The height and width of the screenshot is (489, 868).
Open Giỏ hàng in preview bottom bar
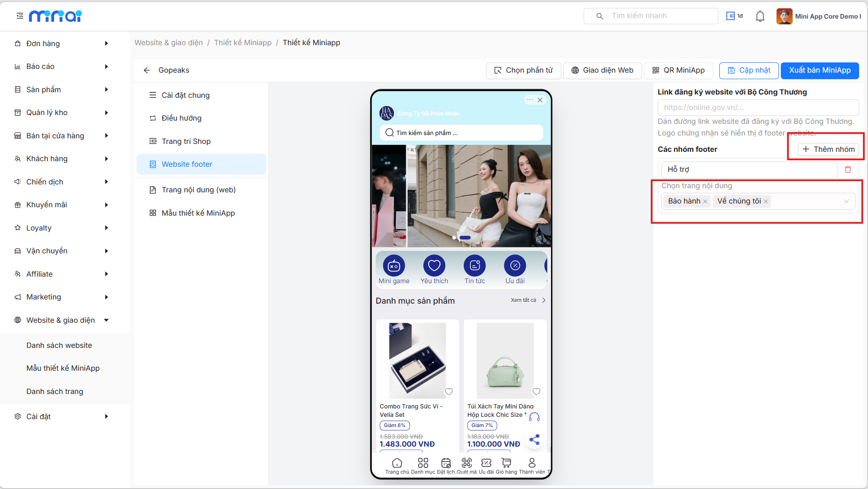pos(507,466)
